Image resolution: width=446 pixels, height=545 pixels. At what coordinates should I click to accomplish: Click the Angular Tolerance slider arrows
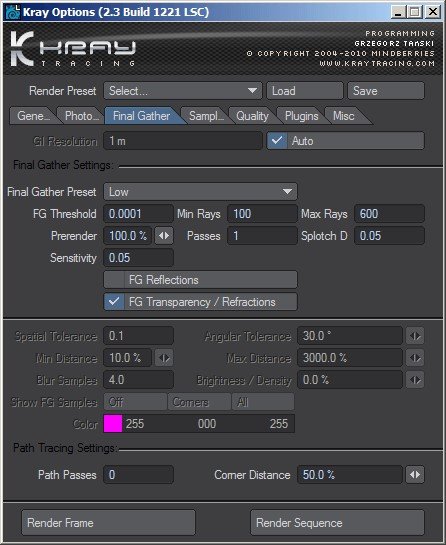click(x=415, y=336)
